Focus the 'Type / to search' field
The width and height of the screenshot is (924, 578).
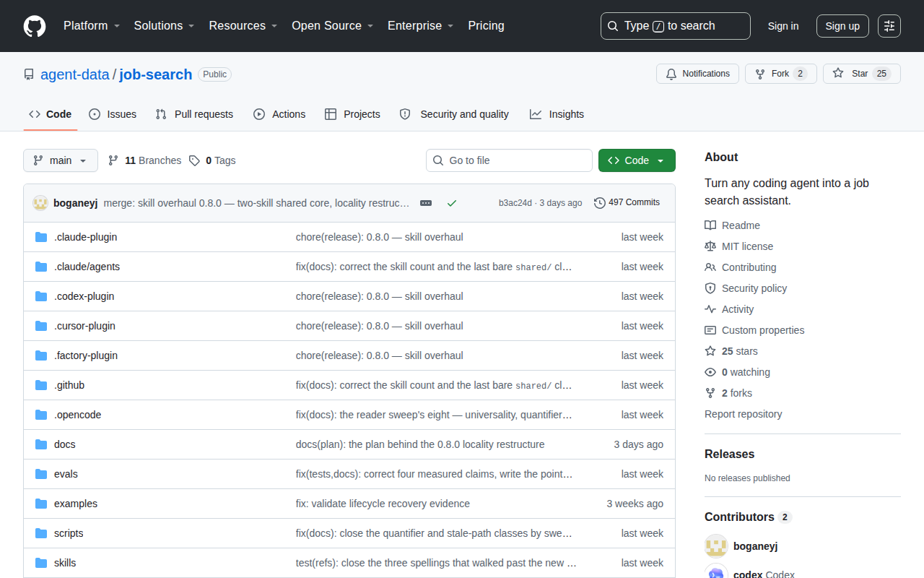click(675, 26)
